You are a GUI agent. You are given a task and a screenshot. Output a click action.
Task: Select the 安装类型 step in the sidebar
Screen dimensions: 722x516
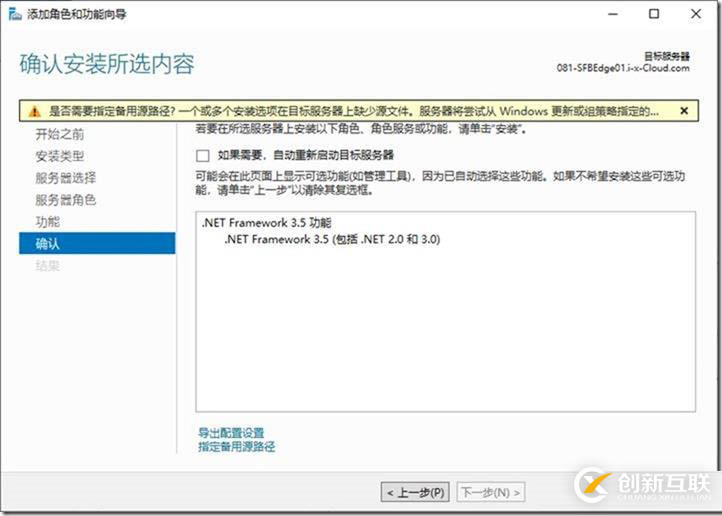[x=60, y=156]
